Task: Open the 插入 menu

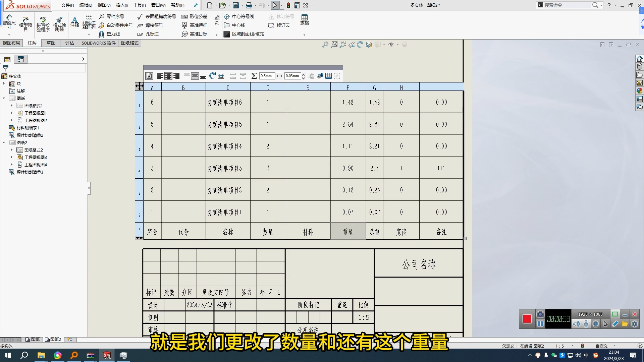Action: tap(121, 5)
